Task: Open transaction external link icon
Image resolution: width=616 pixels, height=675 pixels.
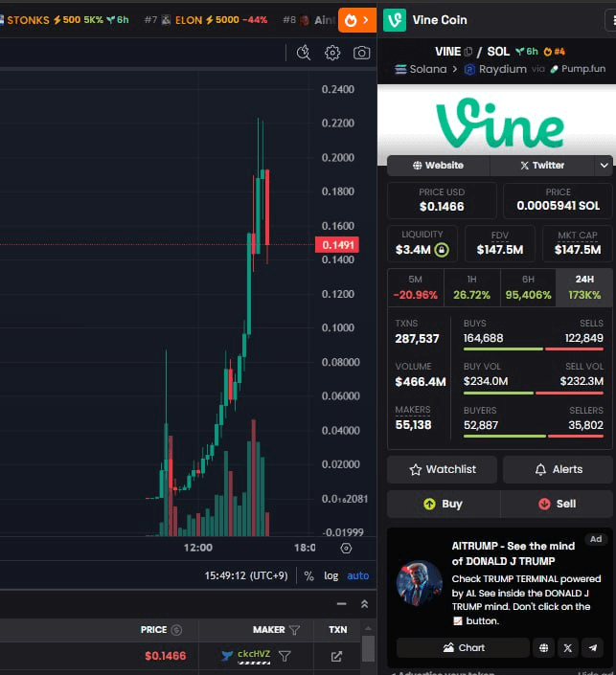Action: [x=336, y=656]
